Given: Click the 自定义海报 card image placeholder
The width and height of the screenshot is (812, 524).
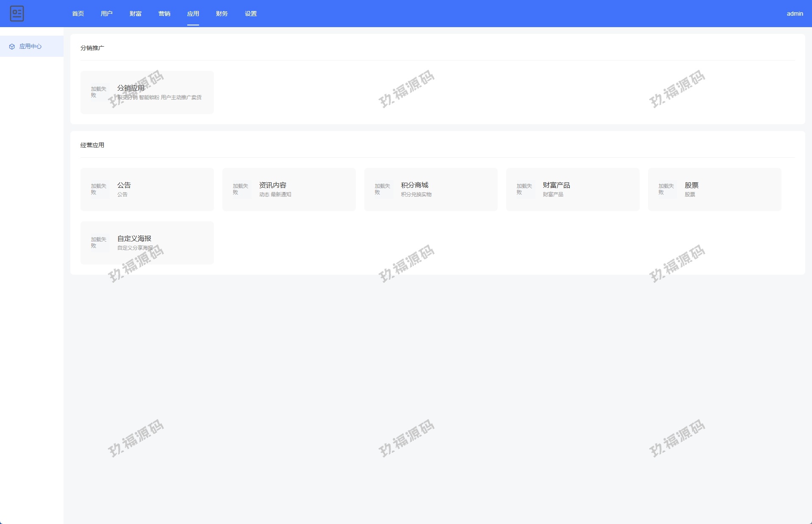Looking at the screenshot, I should point(100,243).
